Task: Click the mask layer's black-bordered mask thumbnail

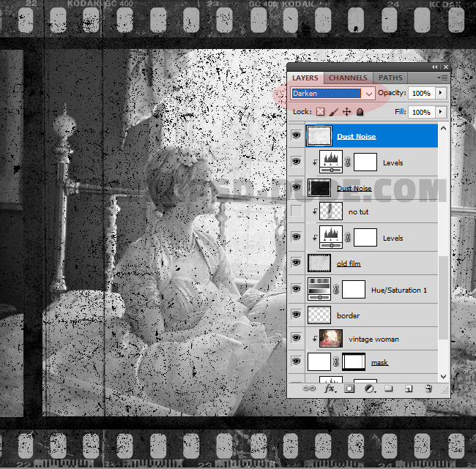Action: tap(354, 362)
